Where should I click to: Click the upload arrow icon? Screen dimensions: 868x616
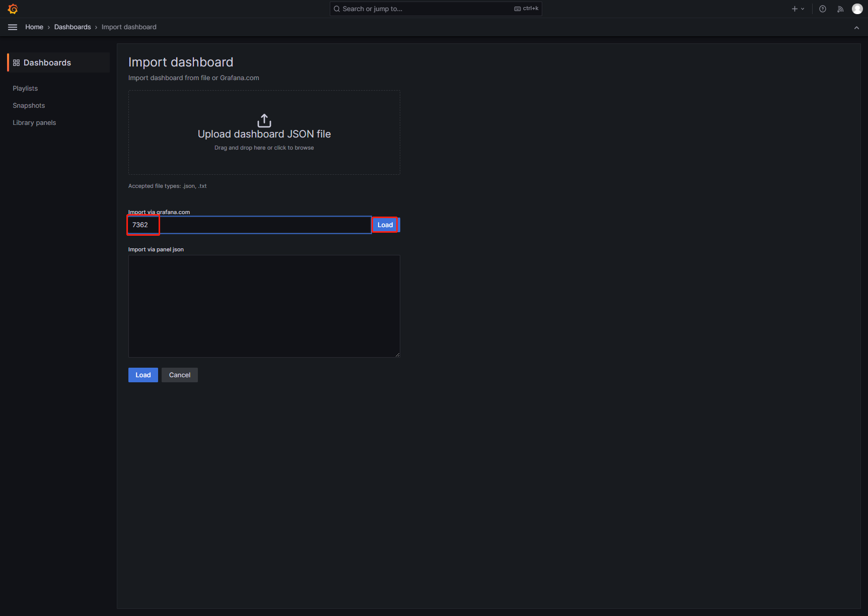point(264,120)
